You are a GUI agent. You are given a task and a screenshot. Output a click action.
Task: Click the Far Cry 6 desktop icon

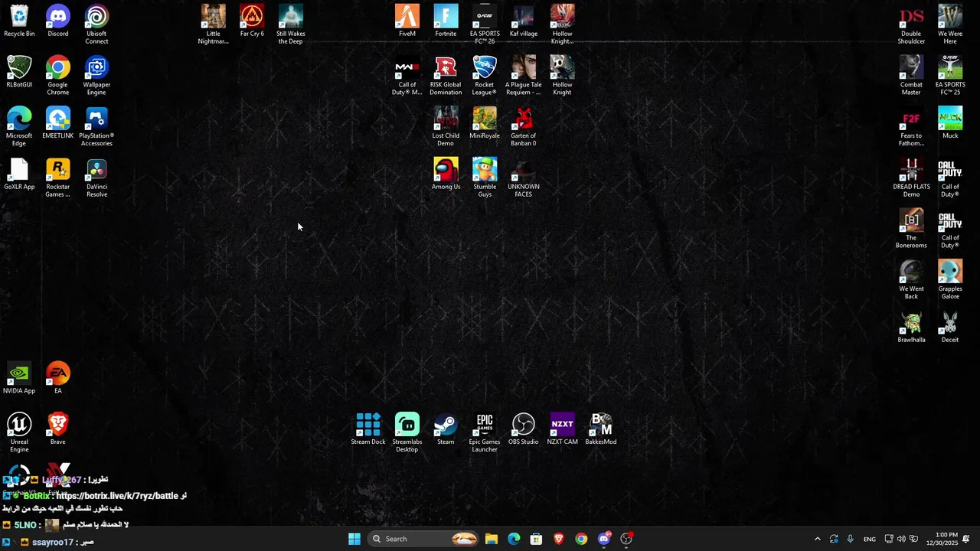(x=252, y=21)
